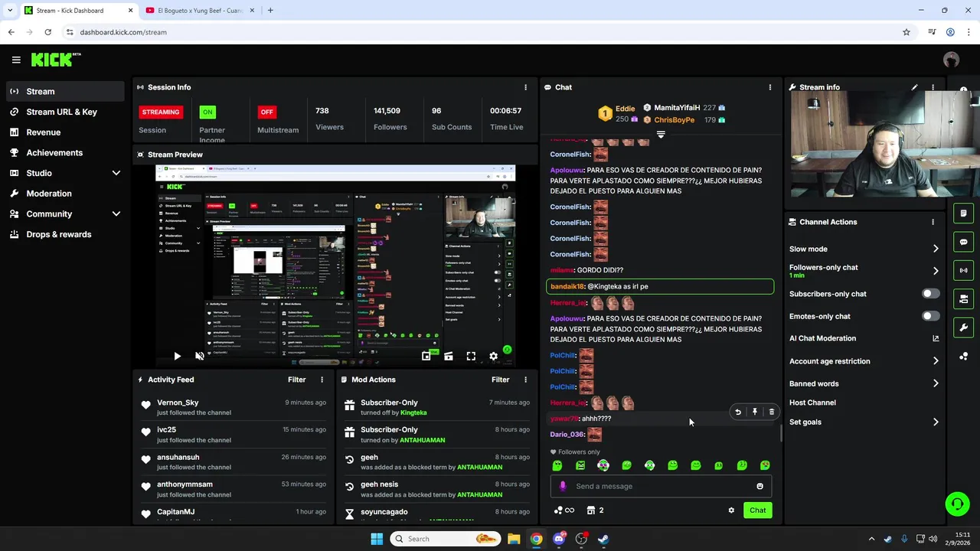
Task: Open AI Chat Moderation external link icon
Action: pos(936,338)
